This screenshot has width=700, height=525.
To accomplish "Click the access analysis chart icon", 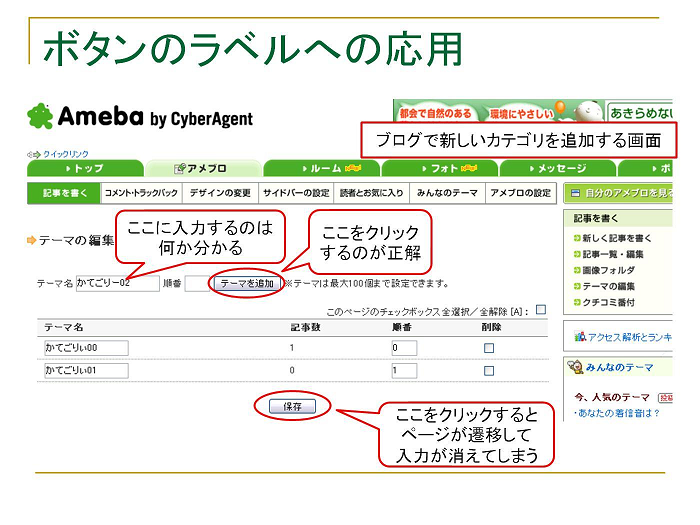I will tap(580, 336).
